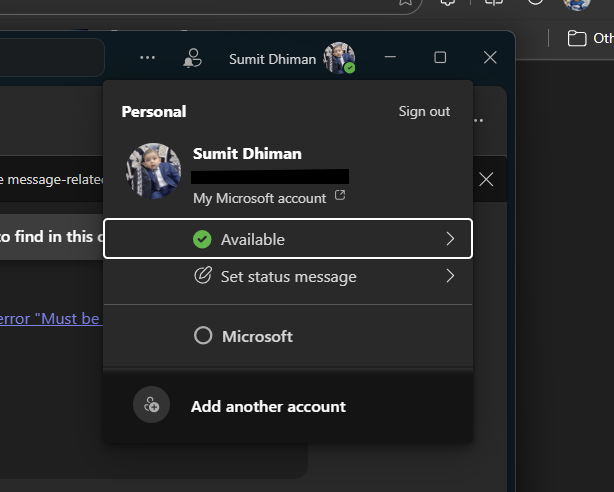Open Set status message option
Viewport: 614px width, 492px height.
point(288,277)
